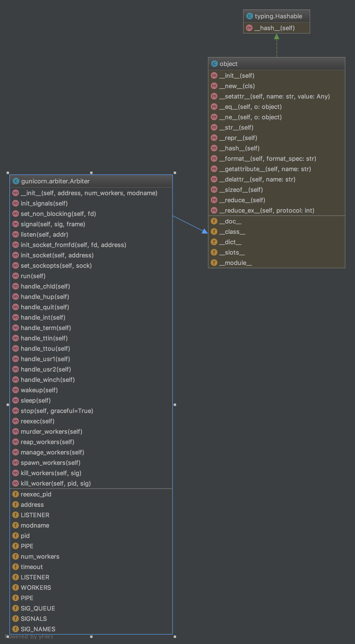Click handle_ttou(self) method row

click(91, 348)
